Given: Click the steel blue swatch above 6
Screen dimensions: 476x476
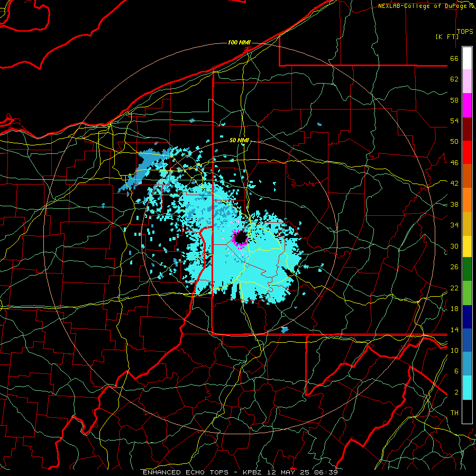Looking at the screenshot, I should click(467, 364).
